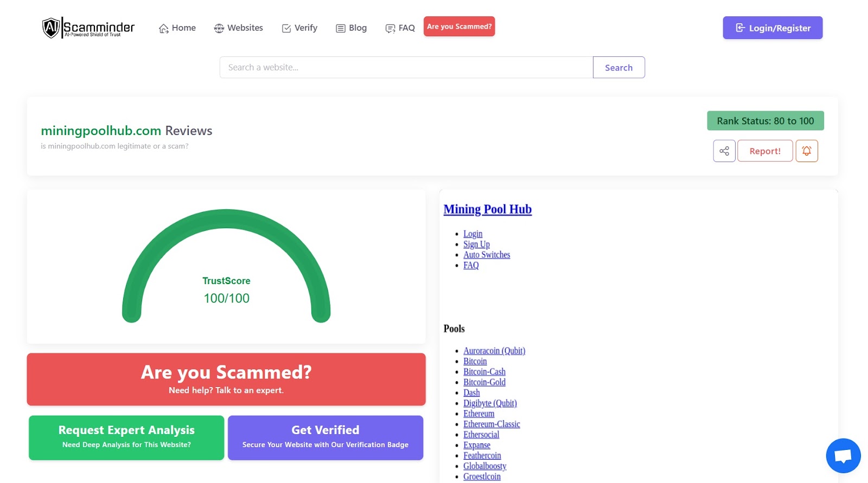This screenshot has height=483, width=868.
Task: Click the miningpoolhub.com Reviews heading
Action: (x=126, y=131)
